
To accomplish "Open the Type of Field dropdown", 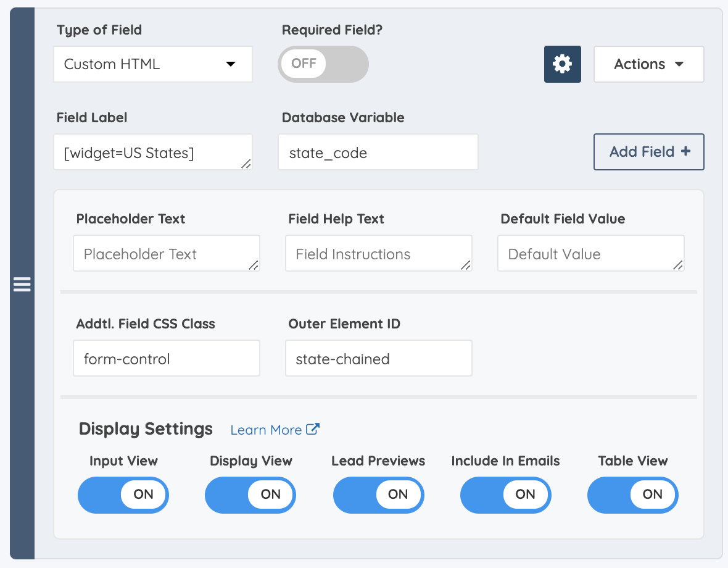I will (x=153, y=64).
